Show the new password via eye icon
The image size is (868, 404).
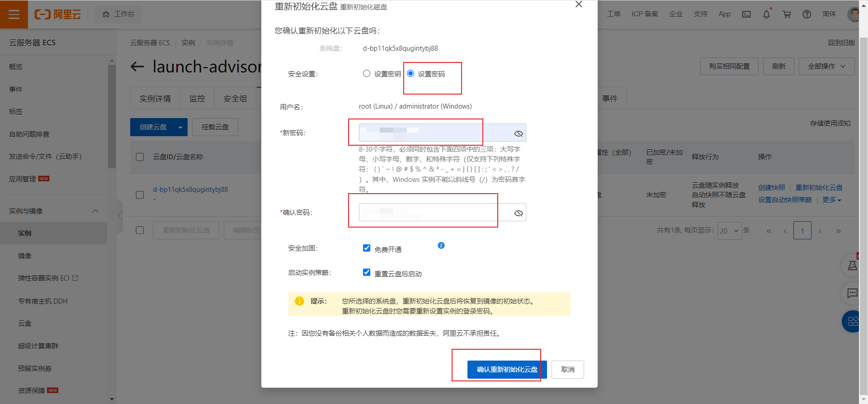(x=519, y=133)
